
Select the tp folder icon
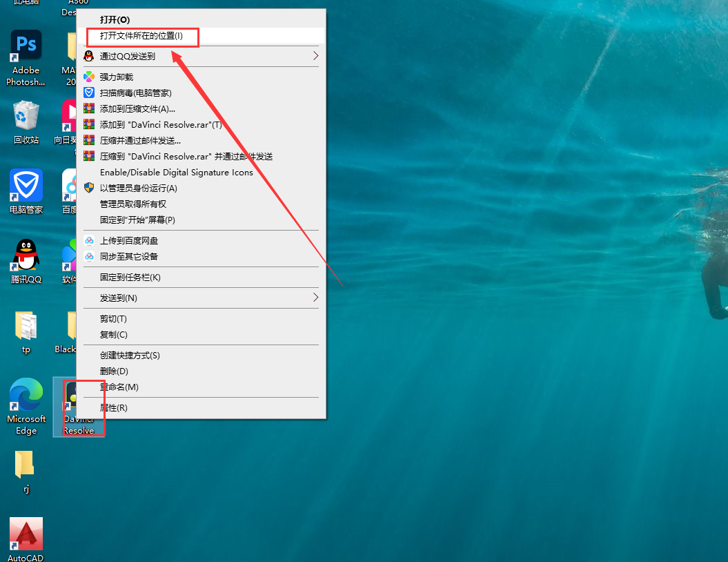26,333
